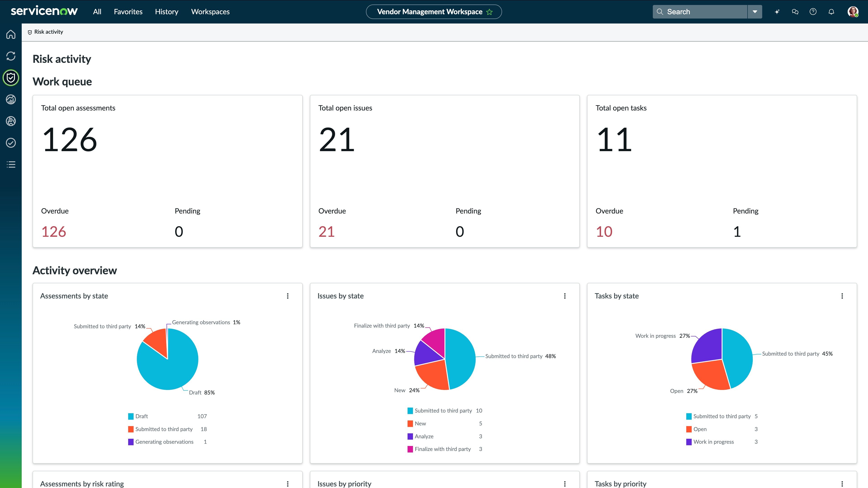Toggle Draft legend item in Assessments chart
868x488 pixels.
click(141, 416)
